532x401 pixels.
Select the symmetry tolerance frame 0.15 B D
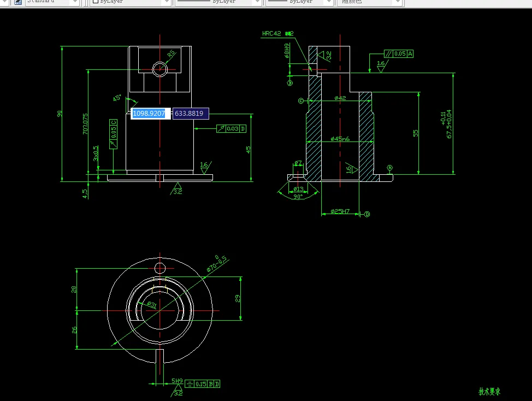pyautogui.click(x=203, y=384)
